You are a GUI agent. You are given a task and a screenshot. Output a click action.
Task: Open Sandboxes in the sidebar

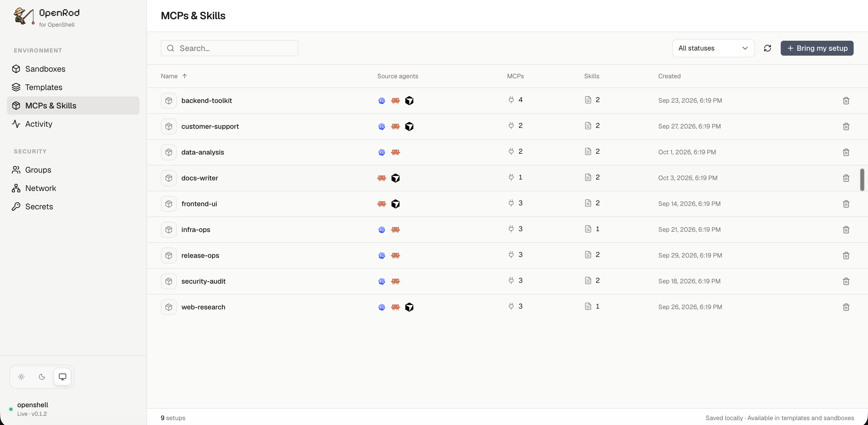pos(73,69)
